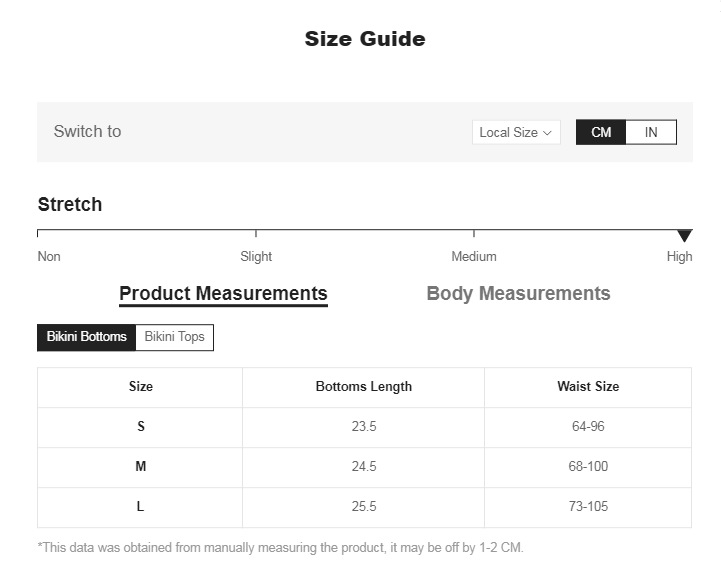Click the 73-105 waist size cell
Screen dimensions: 721x580
587,507
